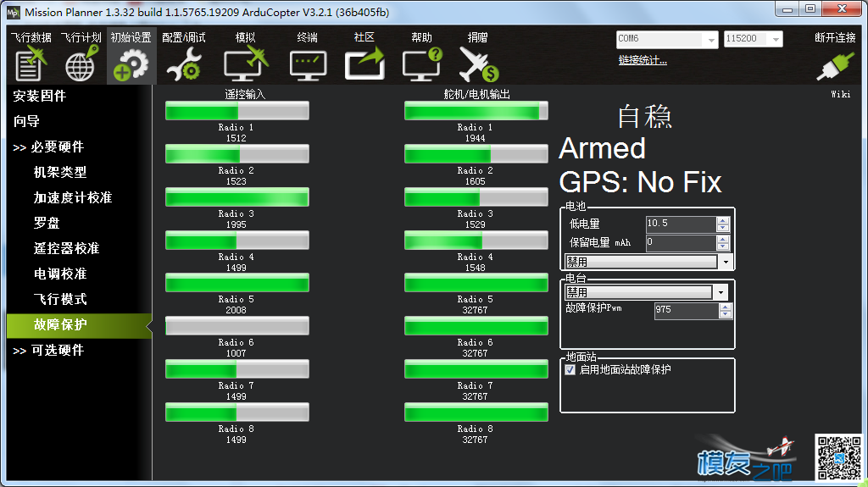Viewport: 868px width, 487px height.
Task: Expand the 可选硬件 section
Action: (48, 351)
